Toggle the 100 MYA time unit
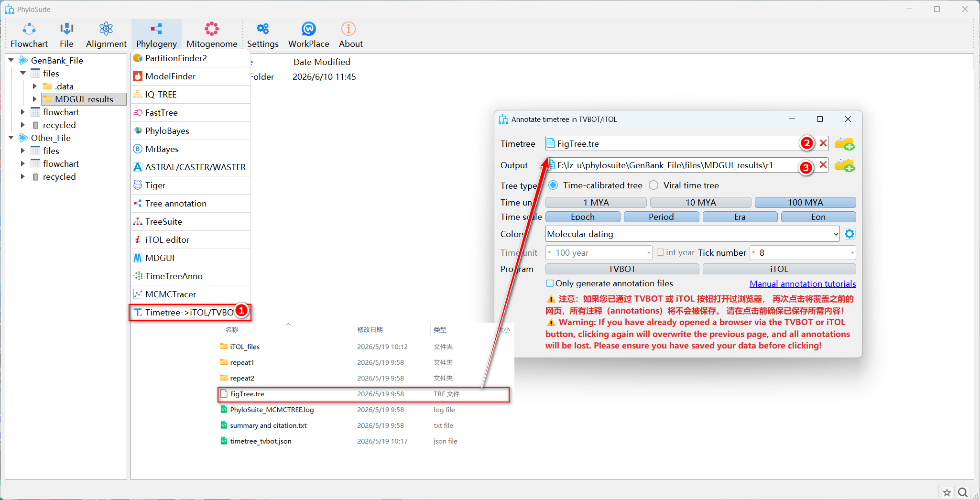Image resolution: width=980 pixels, height=500 pixels. pos(806,203)
